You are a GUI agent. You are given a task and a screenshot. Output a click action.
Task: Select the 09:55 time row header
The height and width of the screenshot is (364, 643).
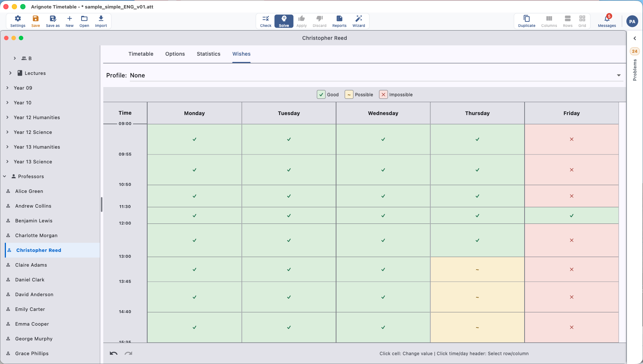coord(125,154)
